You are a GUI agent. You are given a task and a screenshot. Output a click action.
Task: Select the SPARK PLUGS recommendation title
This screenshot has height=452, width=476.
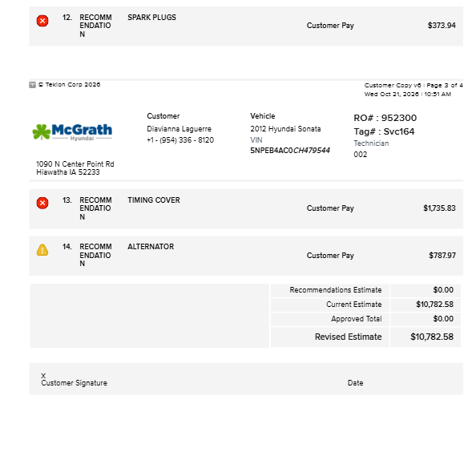point(151,18)
